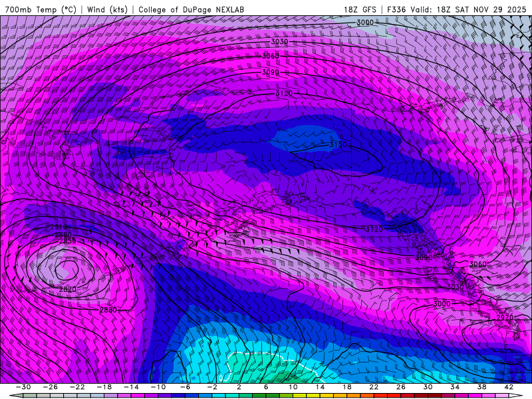The height and width of the screenshot is (399, 532).
Task: Click the -6 colorbar label
Action: pyautogui.click(x=185, y=387)
